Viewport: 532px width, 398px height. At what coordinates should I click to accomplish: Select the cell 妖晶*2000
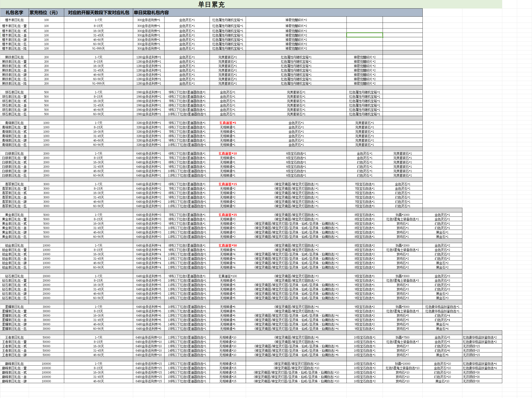pos(403,245)
